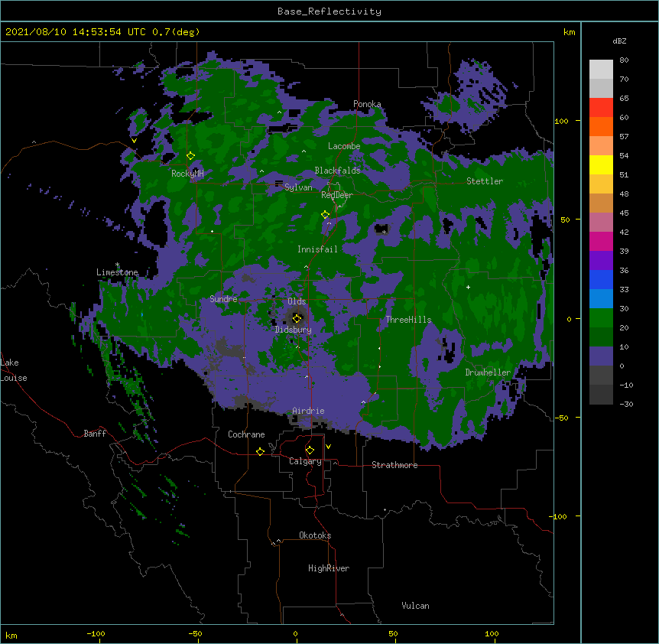
Task: Click the yellow diamond marker above RockyMH
Action: pyautogui.click(x=190, y=156)
